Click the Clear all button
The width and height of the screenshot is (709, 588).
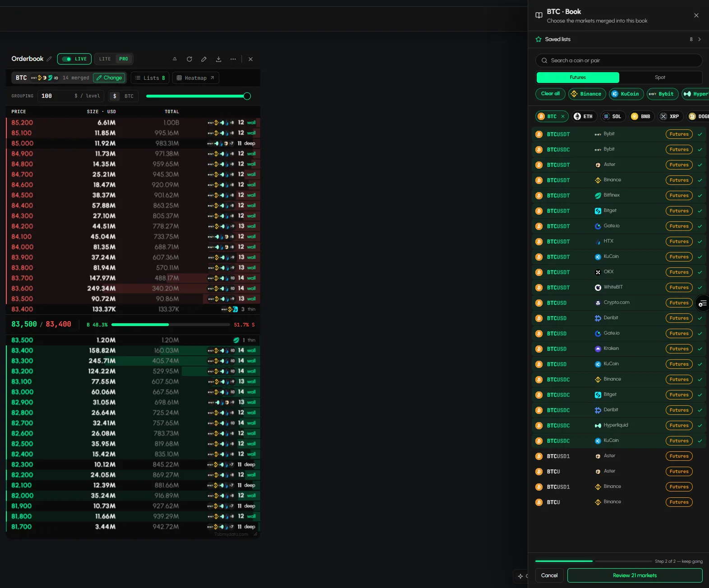tap(550, 94)
